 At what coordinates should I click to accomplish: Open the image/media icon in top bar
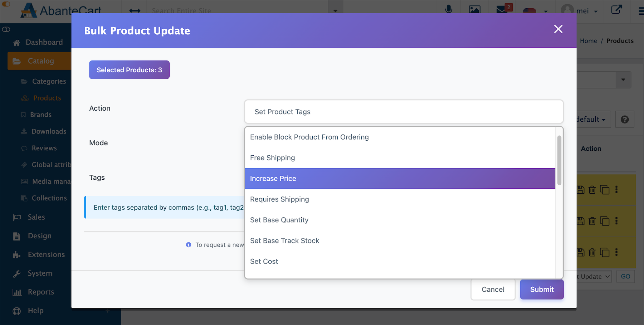(474, 9)
